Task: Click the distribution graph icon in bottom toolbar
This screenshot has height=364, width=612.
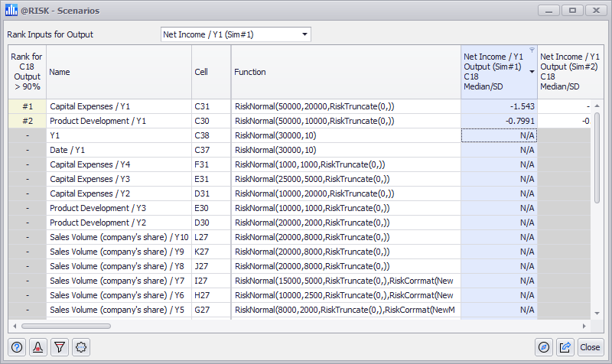Action: (x=38, y=346)
